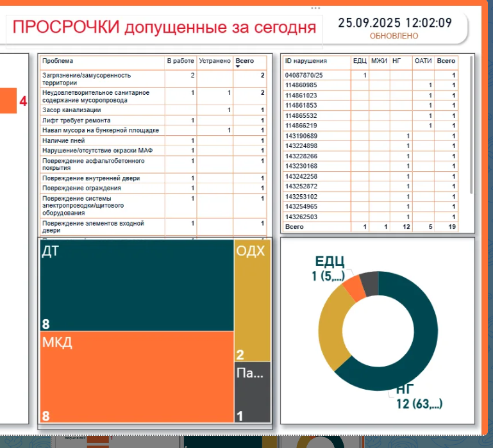The image size is (493, 448).
Task: Click the sort arrow under the problems table's Всего header
Action: click(238, 67)
